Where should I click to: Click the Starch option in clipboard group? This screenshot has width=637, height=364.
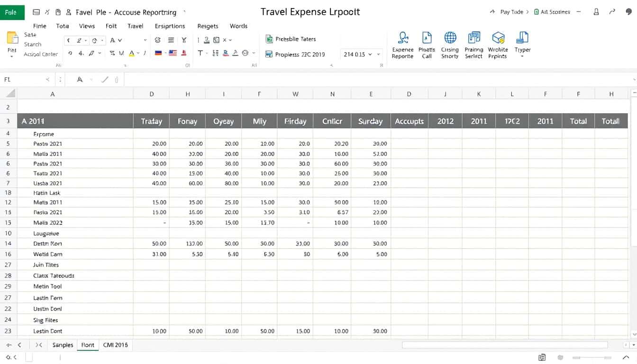tap(33, 44)
